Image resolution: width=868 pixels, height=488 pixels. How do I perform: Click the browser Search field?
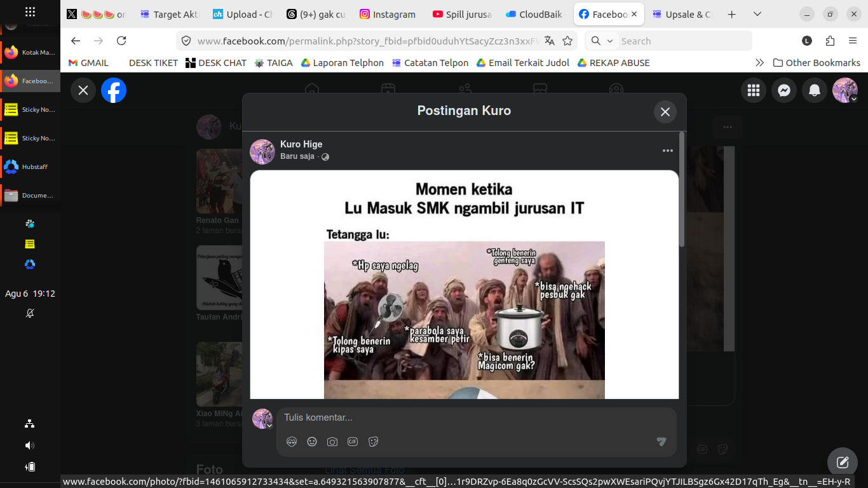(684, 41)
